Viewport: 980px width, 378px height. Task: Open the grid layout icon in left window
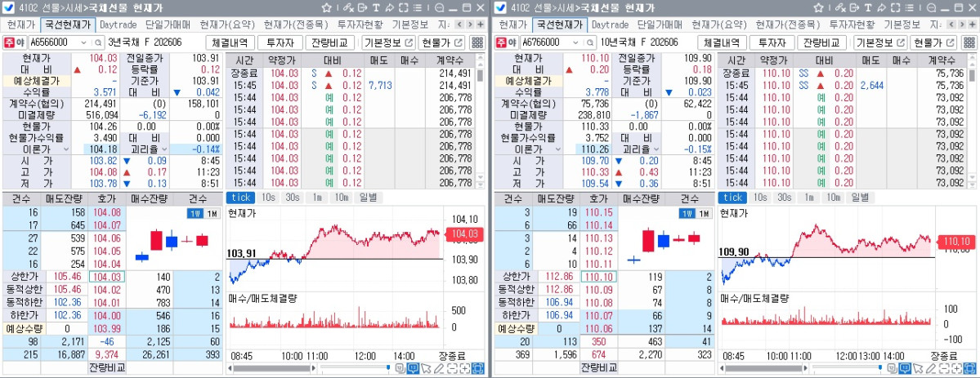(477, 42)
